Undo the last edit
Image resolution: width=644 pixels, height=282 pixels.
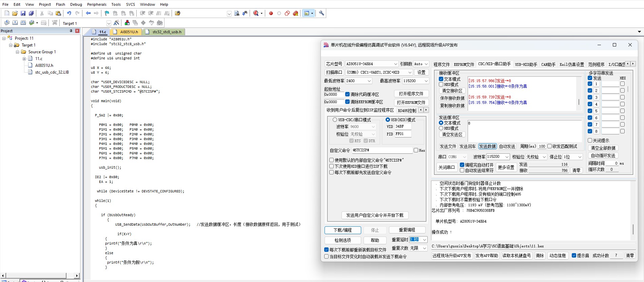point(69,13)
